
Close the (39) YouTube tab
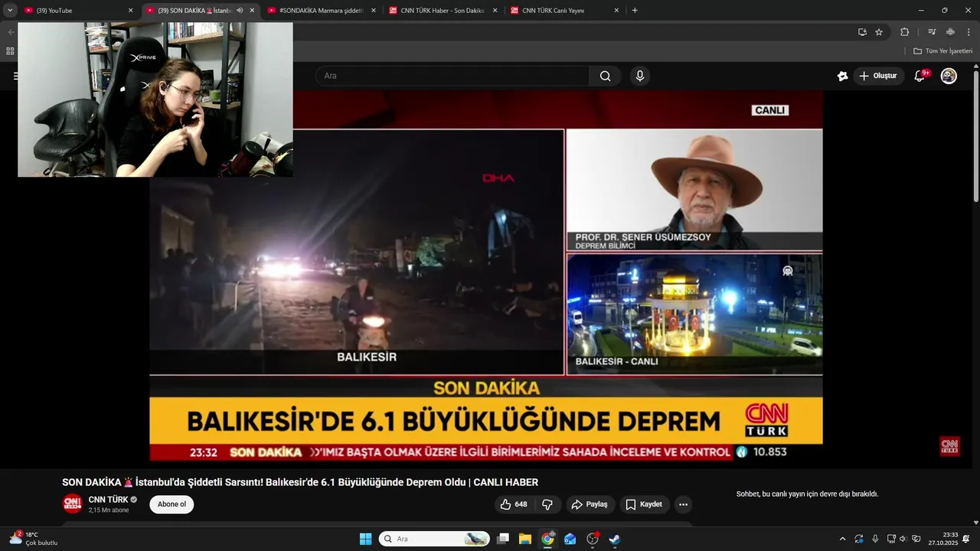(130, 11)
